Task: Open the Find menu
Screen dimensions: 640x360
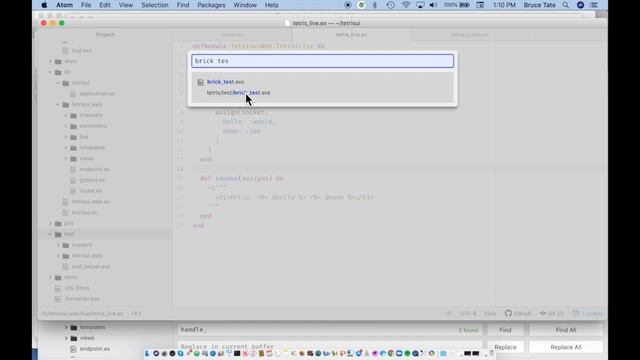Action: [183, 5]
